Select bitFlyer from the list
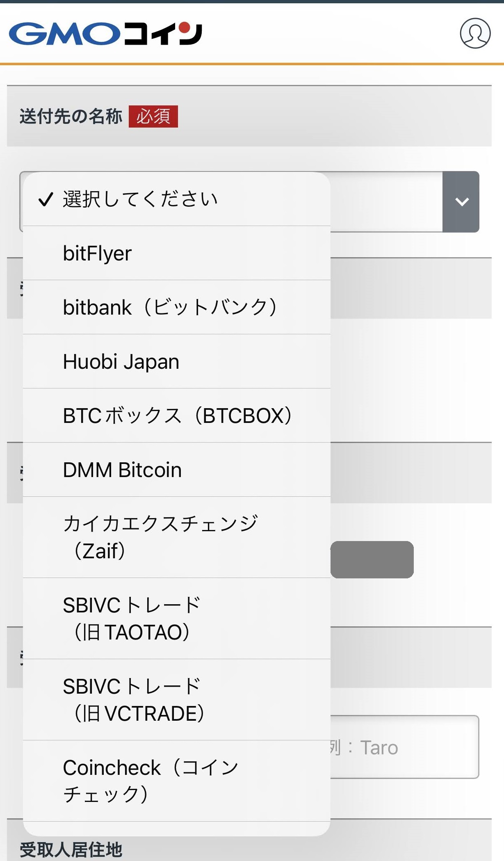 [97, 253]
